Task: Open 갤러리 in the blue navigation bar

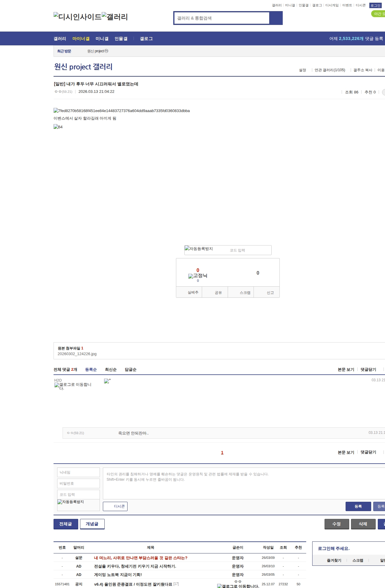Action: tap(60, 38)
